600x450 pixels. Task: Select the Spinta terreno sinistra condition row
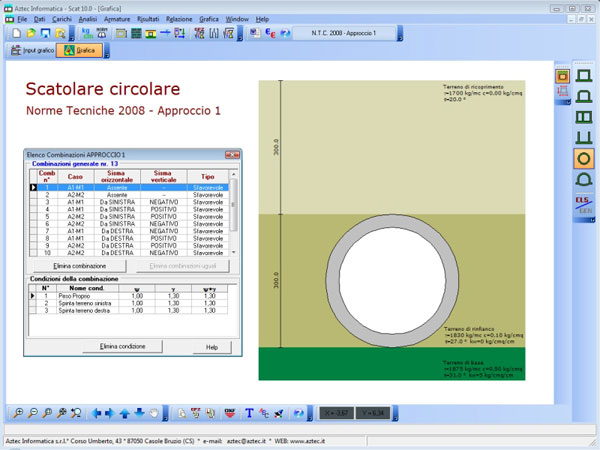click(x=128, y=303)
